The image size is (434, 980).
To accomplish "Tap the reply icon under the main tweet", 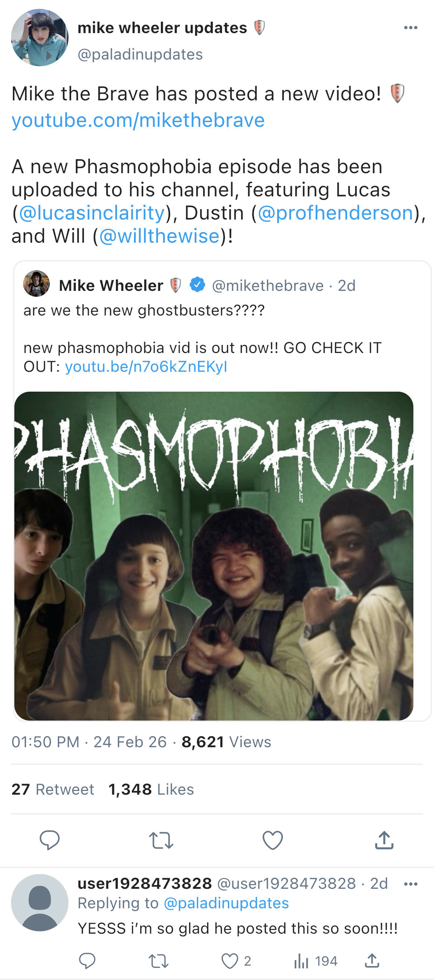I will pyautogui.click(x=49, y=840).
